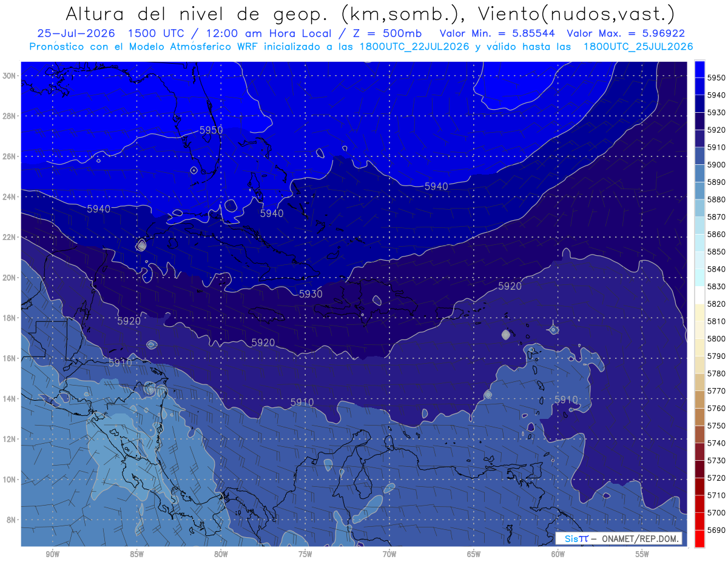Click the 10N latitude axis label
The image size is (728, 562).
[10, 479]
